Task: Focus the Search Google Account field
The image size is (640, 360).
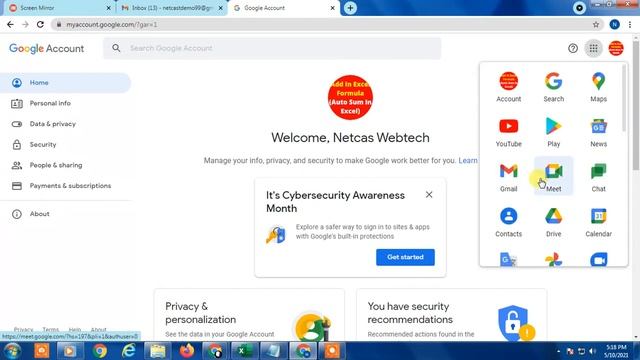Action: (x=272, y=48)
